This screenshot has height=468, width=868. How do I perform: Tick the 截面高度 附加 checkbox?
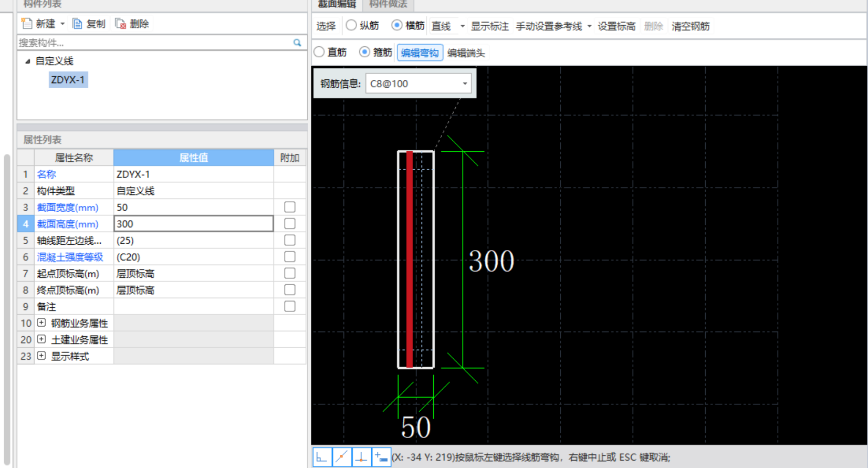(x=290, y=223)
